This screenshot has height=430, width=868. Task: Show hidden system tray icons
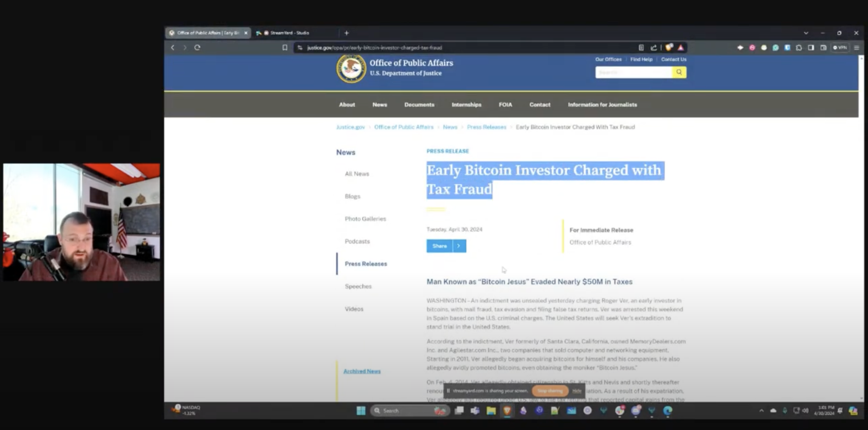762,410
